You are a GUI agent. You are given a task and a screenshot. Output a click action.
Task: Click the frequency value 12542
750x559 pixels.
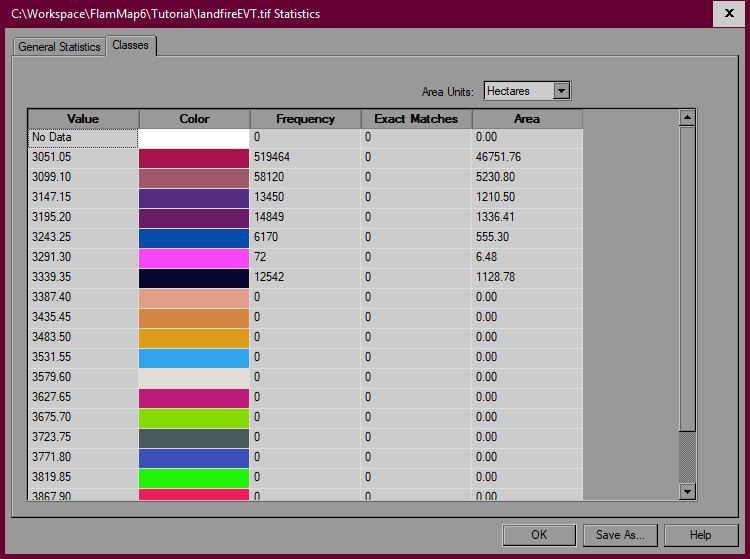click(x=269, y=277)
